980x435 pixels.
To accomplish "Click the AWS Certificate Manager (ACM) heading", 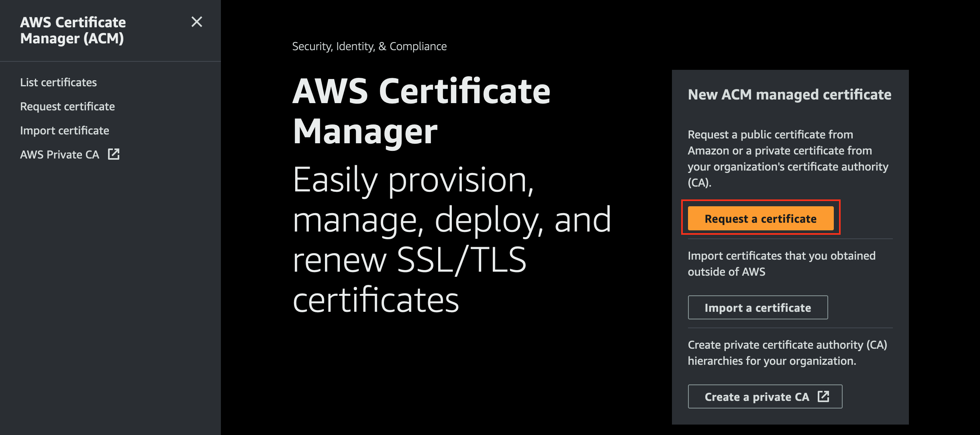I will click(73, 30).
